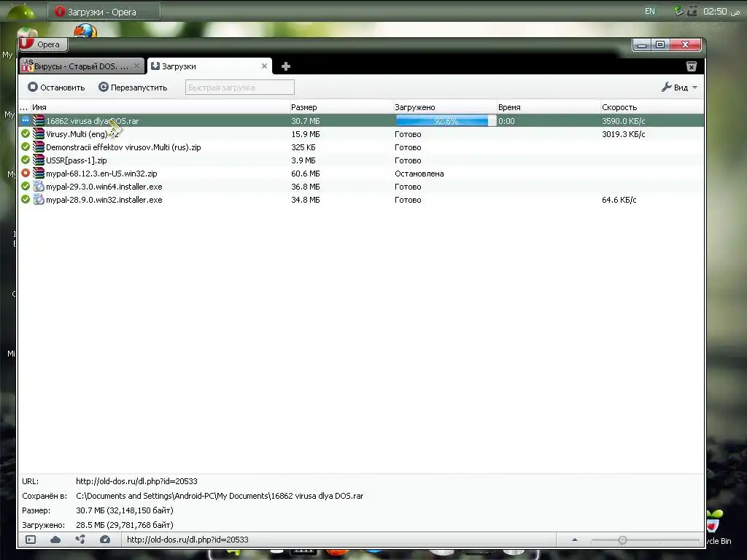Click the 60.6 МБ size cell

coord(306,174)
